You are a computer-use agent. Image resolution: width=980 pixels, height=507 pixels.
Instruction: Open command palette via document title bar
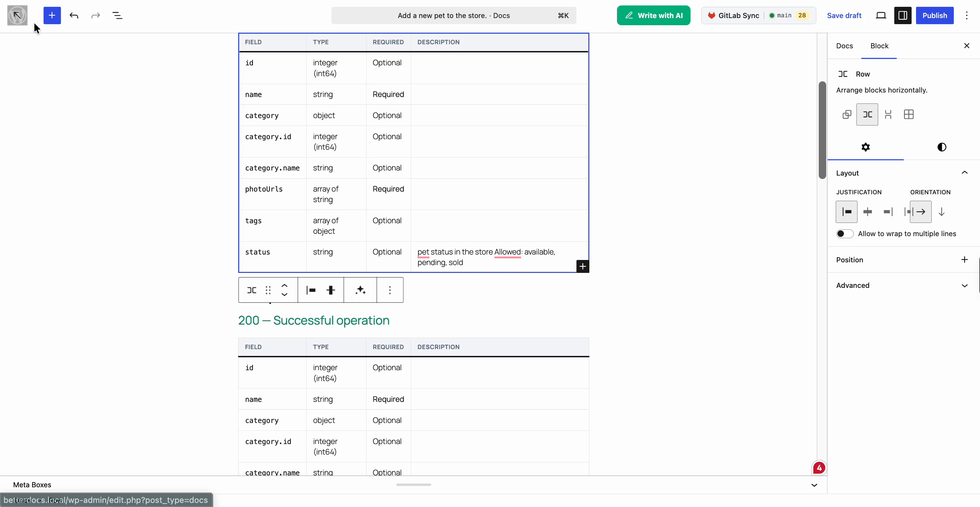point(454,15)
